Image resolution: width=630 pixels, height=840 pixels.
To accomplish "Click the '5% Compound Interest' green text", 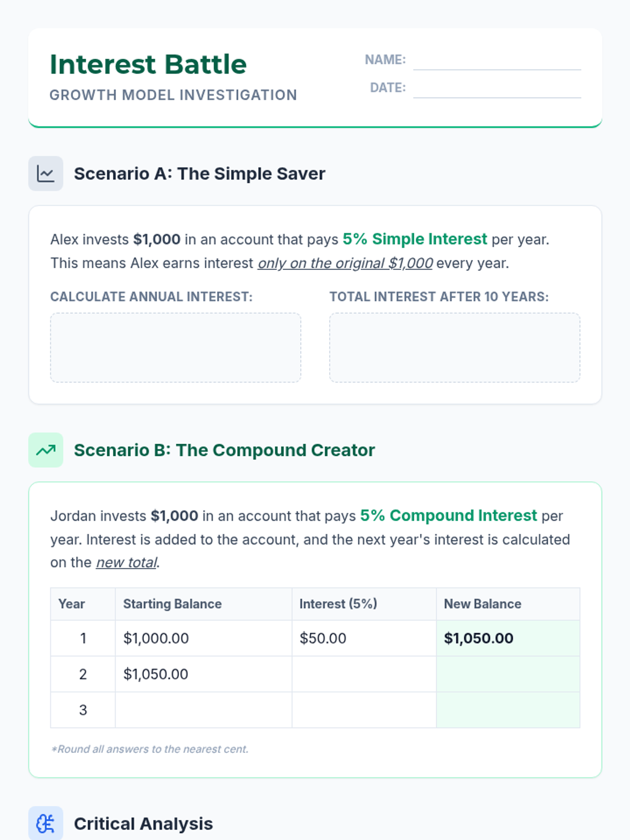I will (448, 516).
